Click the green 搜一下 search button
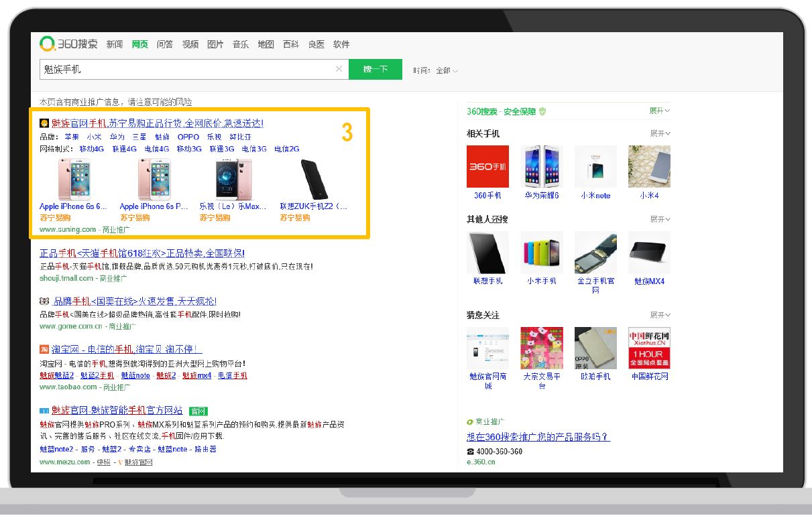Screen dimensions: 812x522 375,69
